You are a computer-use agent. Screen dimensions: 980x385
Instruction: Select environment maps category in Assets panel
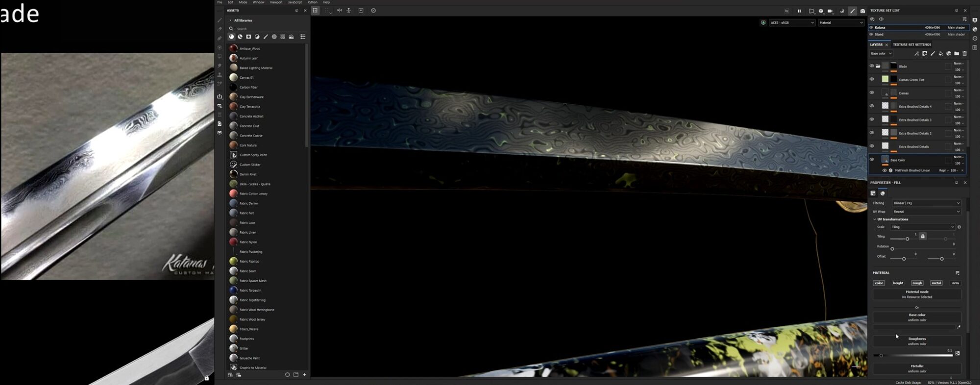pyautogui.click(x=291, y=37)
